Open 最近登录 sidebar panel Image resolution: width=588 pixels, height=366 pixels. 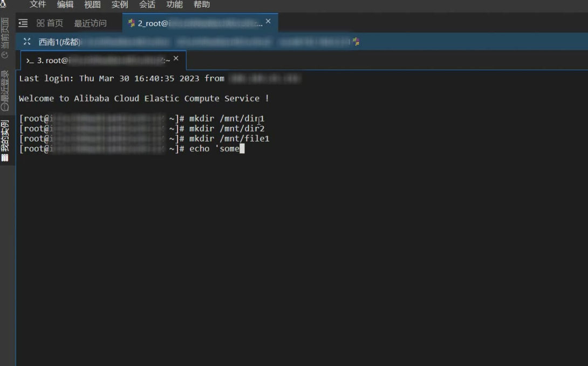point(5,90)
